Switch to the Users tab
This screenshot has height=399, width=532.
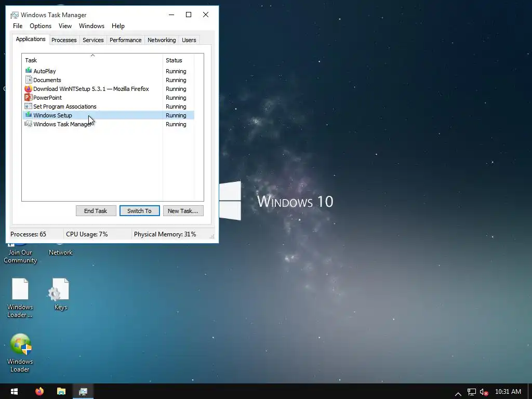click(189, 40)
